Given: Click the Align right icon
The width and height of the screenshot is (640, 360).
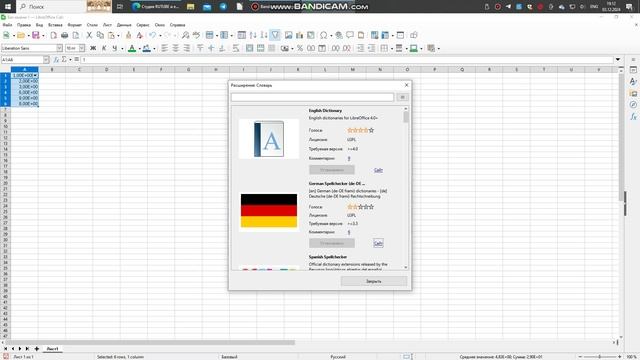Looking at the screenshot, I should click(187, 48).
